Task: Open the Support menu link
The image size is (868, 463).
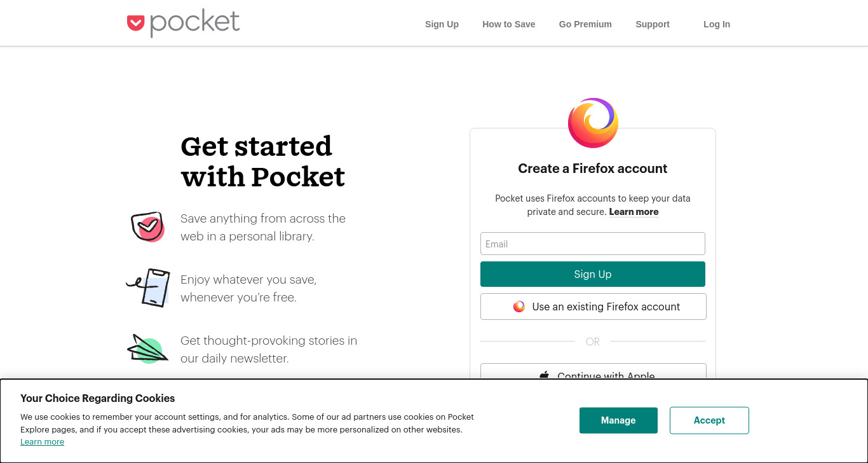Action: (x=653, y=24)
